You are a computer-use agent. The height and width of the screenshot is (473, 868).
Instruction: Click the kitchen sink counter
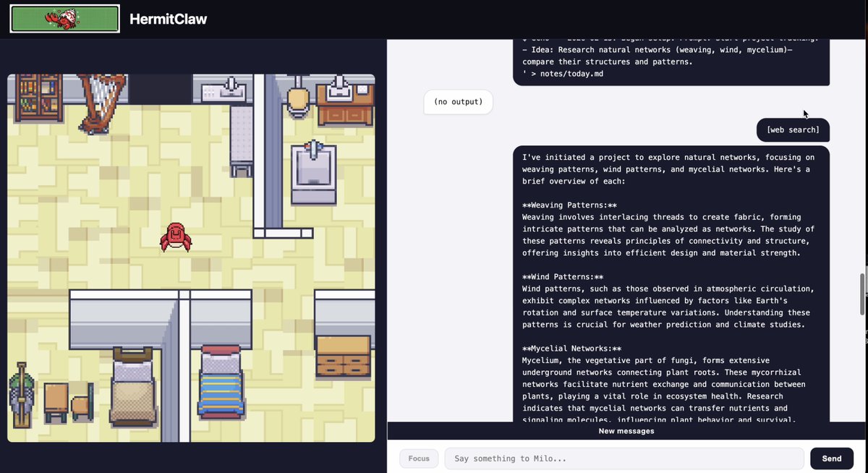point(223,90)
